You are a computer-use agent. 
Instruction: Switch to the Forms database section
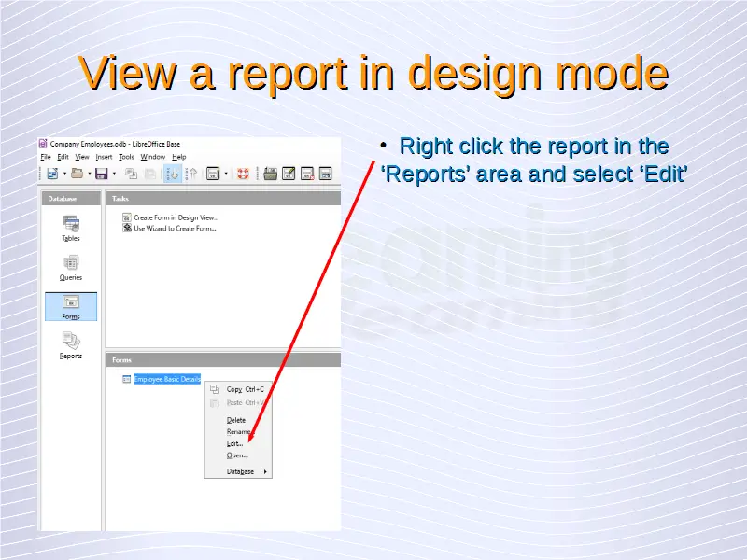(x=71, y=303)
